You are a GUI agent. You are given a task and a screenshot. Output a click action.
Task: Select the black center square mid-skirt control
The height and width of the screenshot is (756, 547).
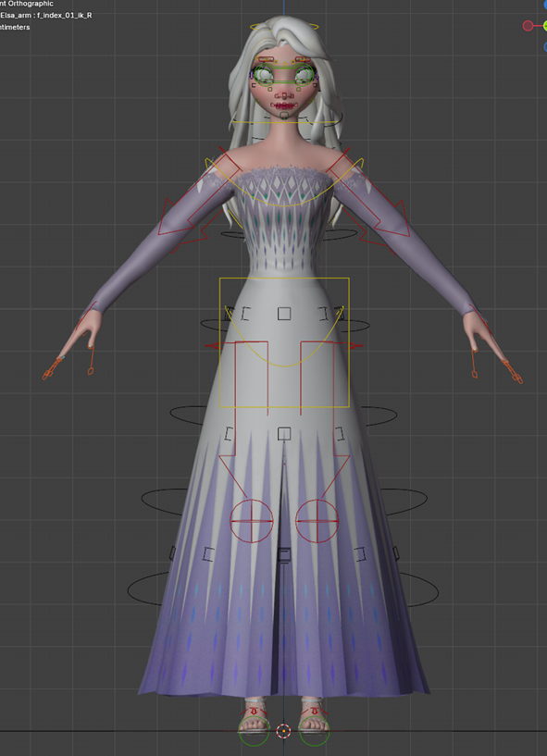[x=284, y=434]
